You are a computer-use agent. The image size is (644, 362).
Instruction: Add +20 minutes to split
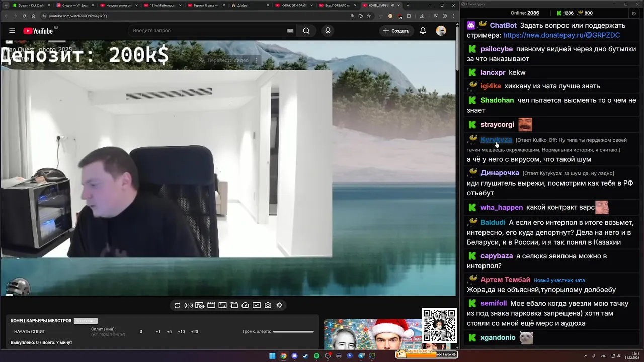click(x=195, y=331)
